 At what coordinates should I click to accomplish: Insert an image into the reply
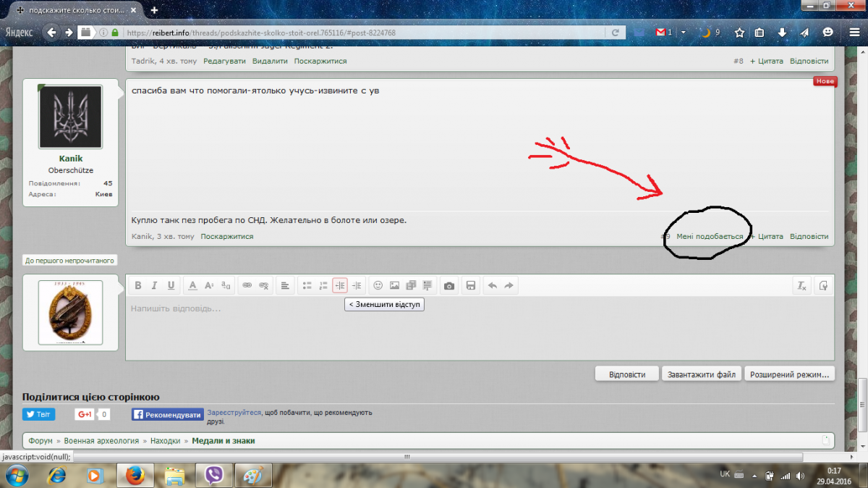[x=394, y=286]
